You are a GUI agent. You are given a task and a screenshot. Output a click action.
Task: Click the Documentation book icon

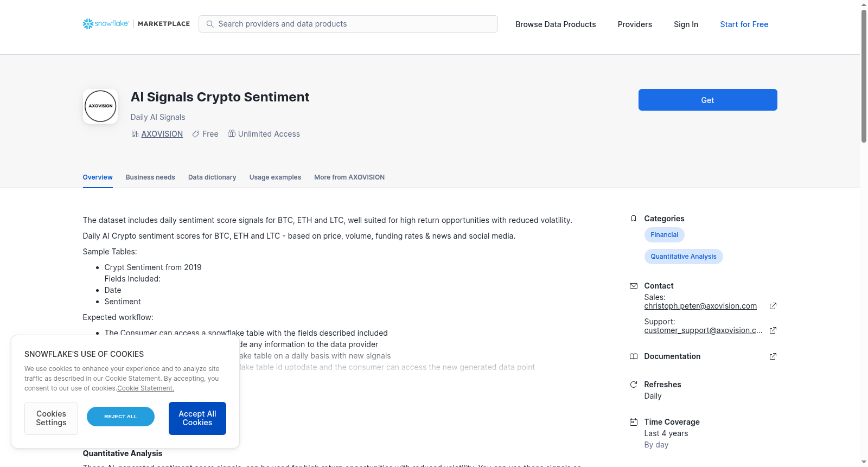pyautogui.click(x=634, y=356)
